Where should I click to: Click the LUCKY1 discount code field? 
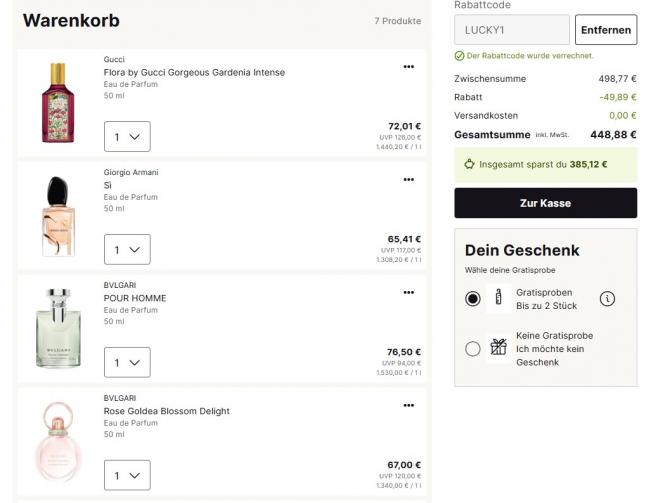click(x=511, y=30)
